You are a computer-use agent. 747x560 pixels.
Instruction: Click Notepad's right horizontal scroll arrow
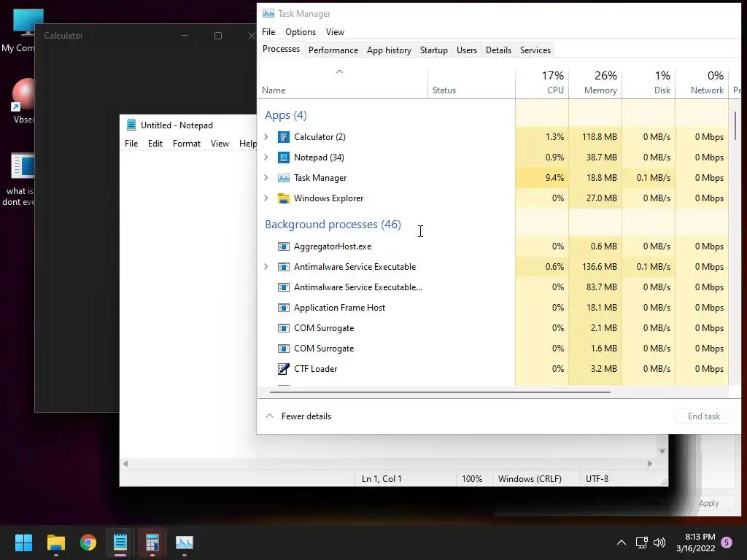[x=650, y=464]
